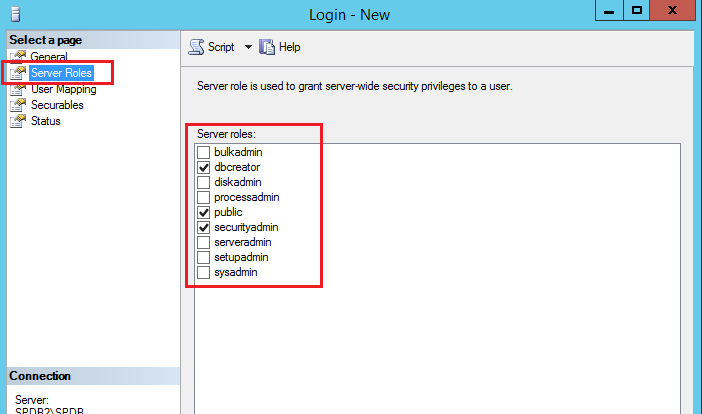Select the Server Roles page

pyautogui.click(x=61, y=73)
